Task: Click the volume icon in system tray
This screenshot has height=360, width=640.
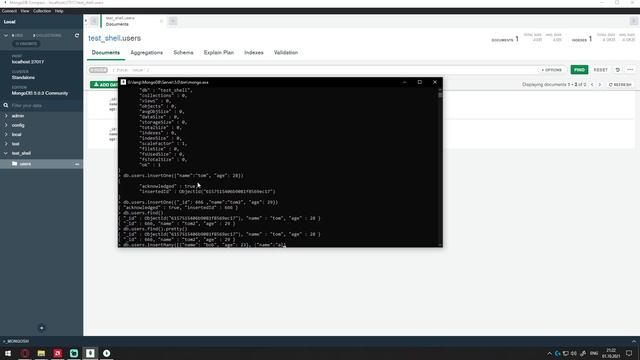Action: tap(574, 353)
